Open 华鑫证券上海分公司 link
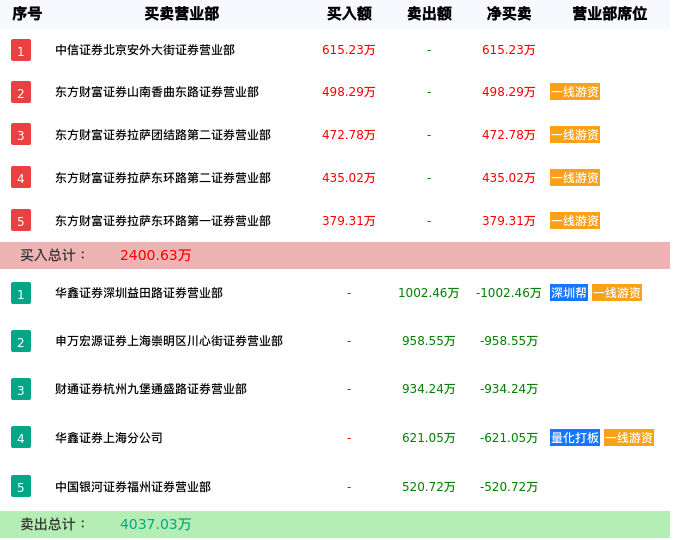 pyautogui.click(x=109, y=438)
